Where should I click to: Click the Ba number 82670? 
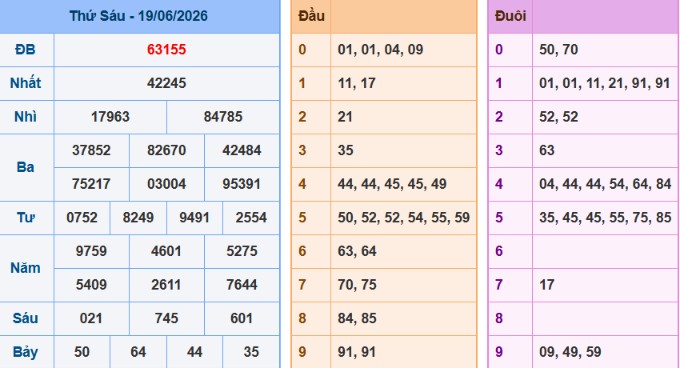click(167, 150)
